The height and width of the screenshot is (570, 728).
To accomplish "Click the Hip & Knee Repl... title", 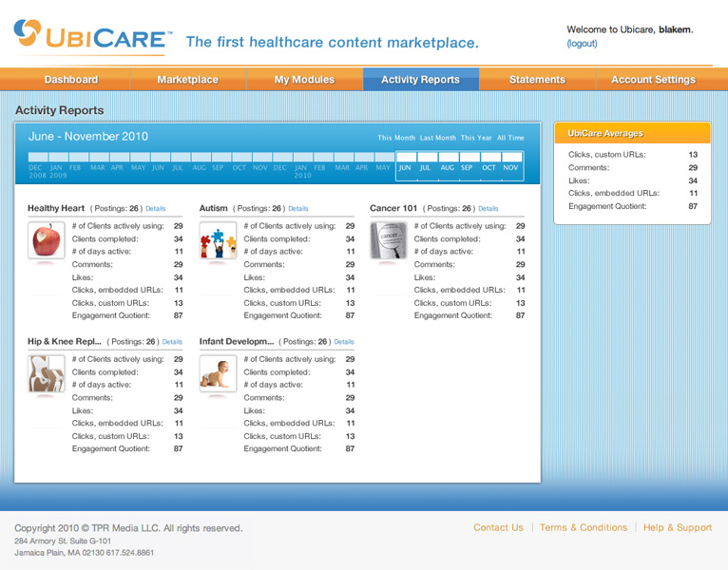I will click(65, 341).
